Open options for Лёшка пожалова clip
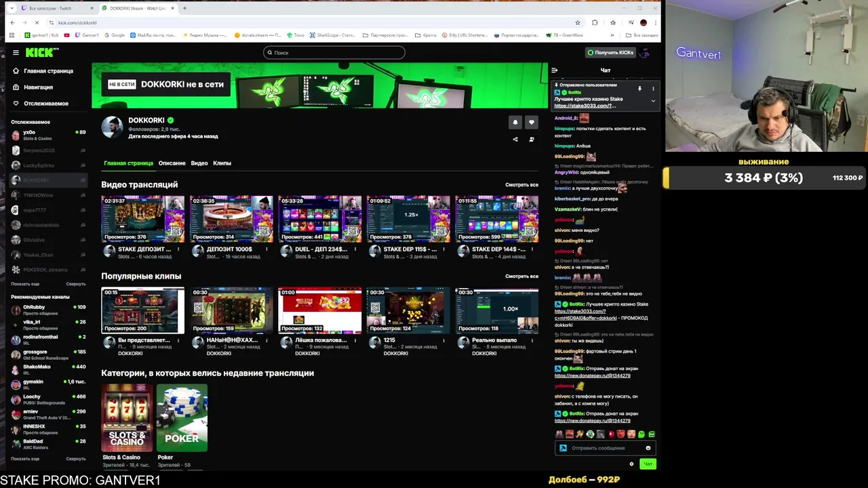868x488 pixels. (x=355, y=340)
